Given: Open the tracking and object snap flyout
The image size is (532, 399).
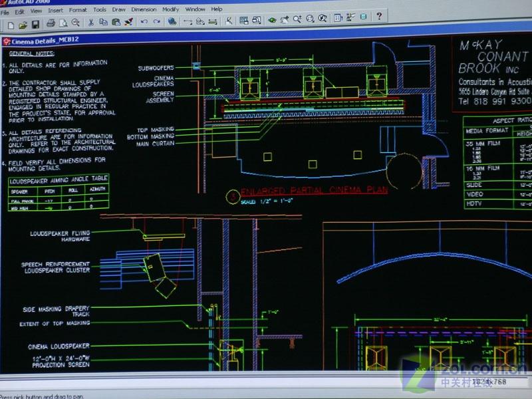Looking at the screenshot, I should (188, 22).
